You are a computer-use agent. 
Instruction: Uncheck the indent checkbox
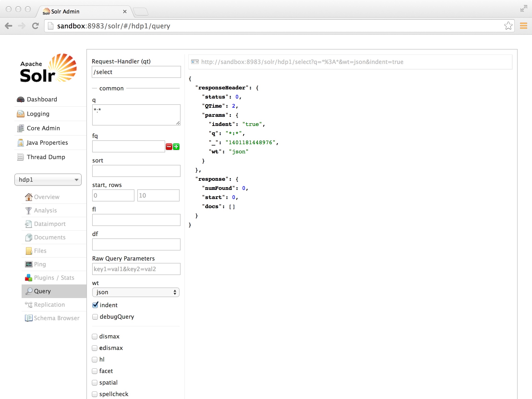coord(95,305)
